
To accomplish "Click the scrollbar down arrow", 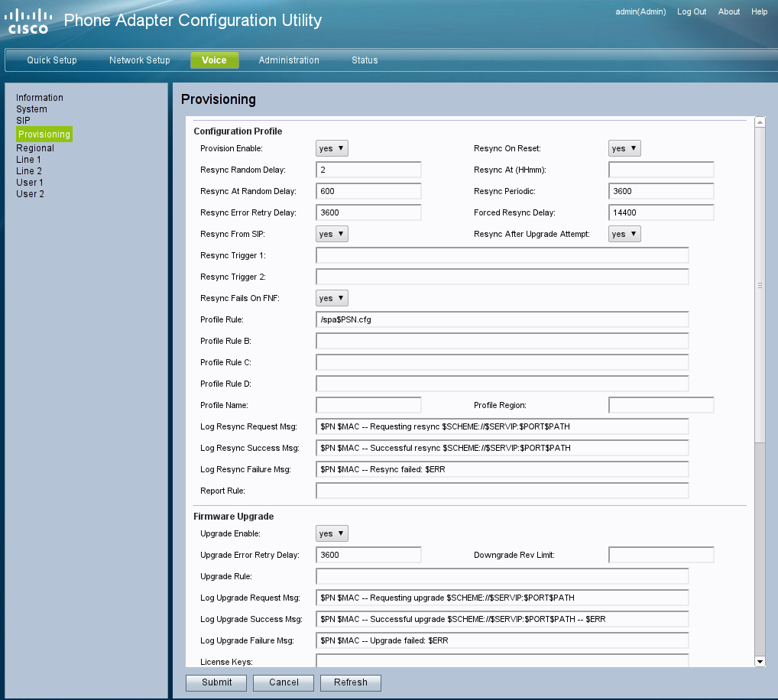I will coord(760,661).
